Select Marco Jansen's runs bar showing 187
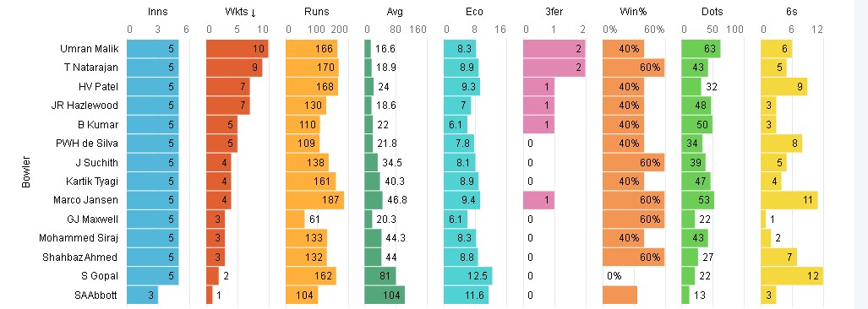The image size is (868, 309). click(314, 200)
